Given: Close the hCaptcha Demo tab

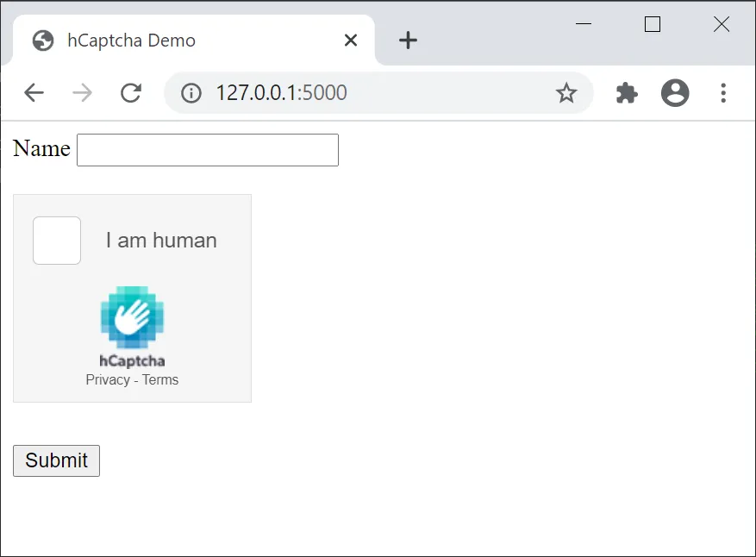Looking at the screenshot, I should point(351,40).
